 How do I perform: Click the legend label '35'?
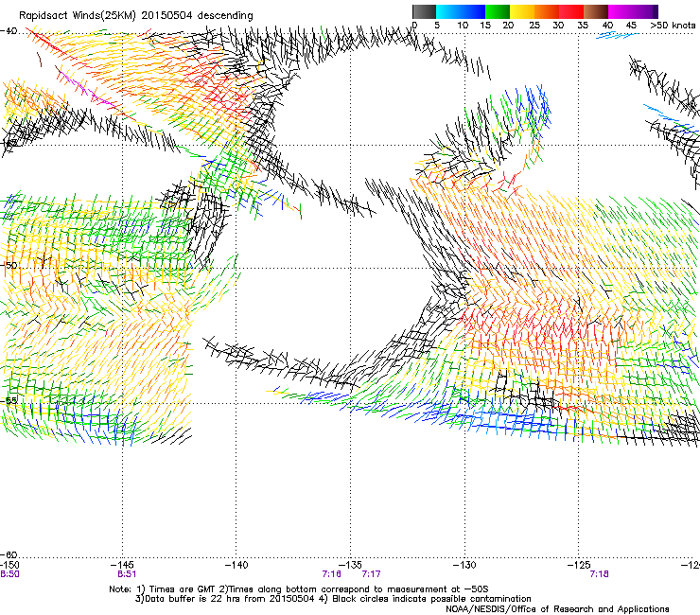[x=583, y=25]
